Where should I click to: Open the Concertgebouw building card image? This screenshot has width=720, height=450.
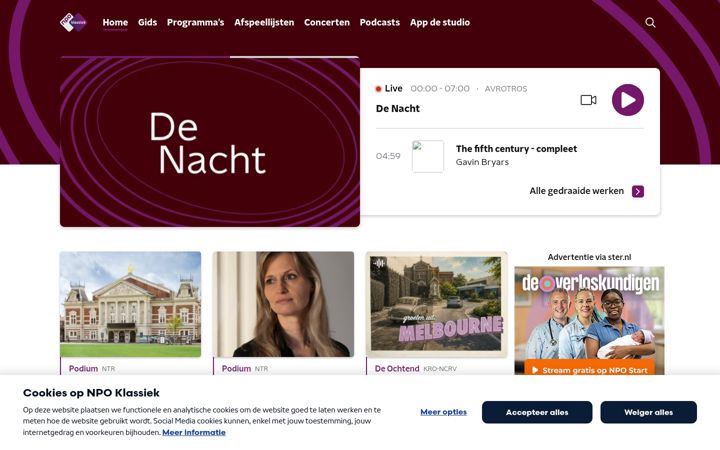point(130,304)
